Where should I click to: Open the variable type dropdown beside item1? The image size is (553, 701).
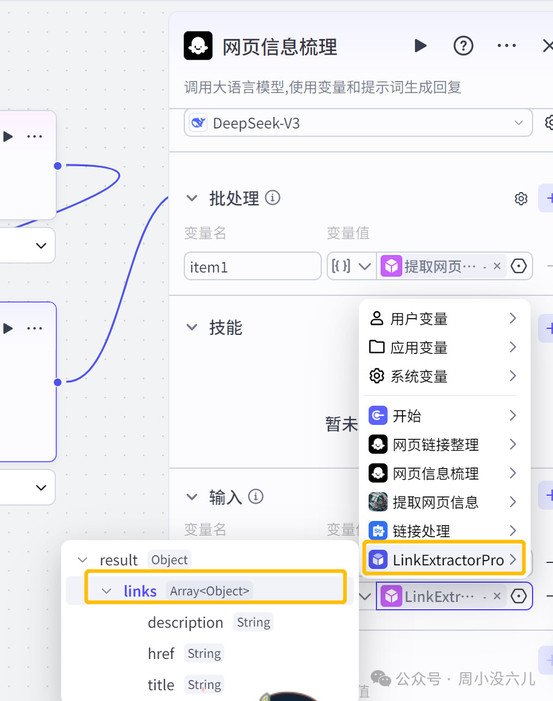pos(351,266)
